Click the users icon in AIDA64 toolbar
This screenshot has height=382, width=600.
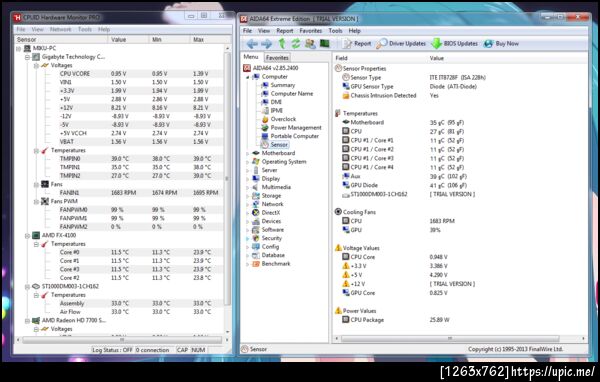coord(310,44)
